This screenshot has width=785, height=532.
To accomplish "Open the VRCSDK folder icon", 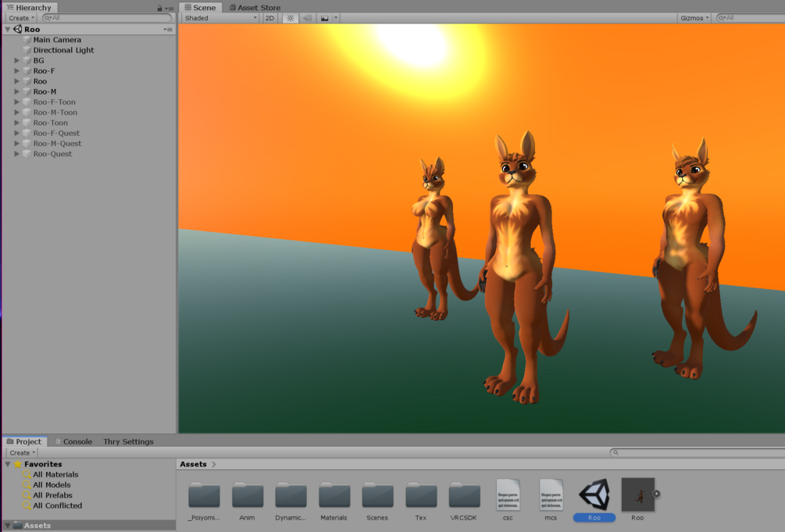I will pyautogui.click(x=464, y=495).
